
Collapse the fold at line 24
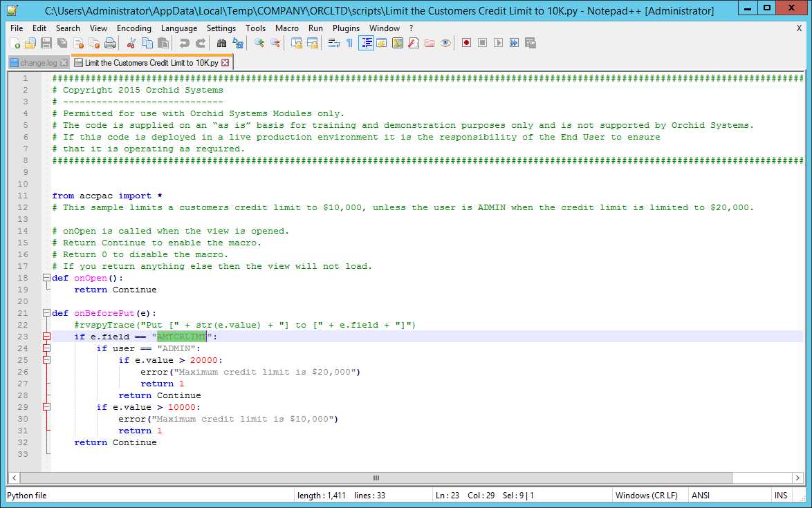click(46, 348)
